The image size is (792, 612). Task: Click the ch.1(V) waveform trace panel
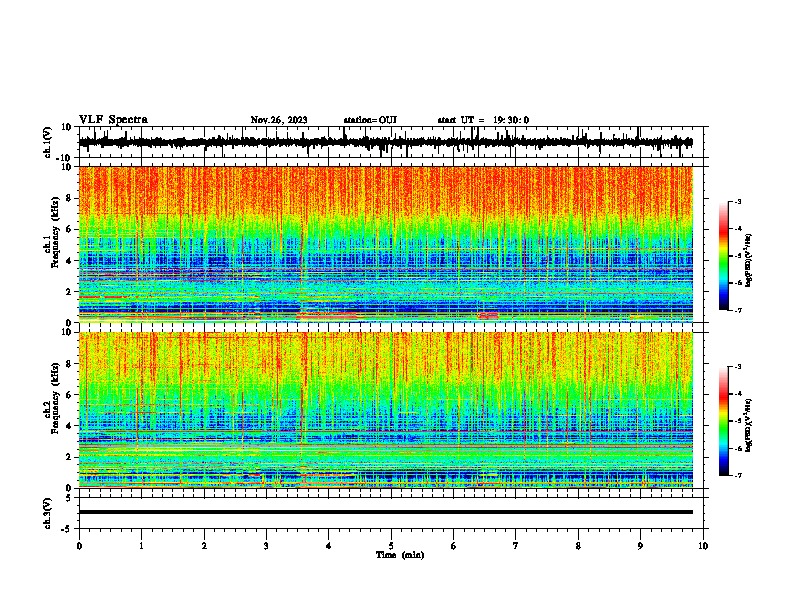pos(393,142)
